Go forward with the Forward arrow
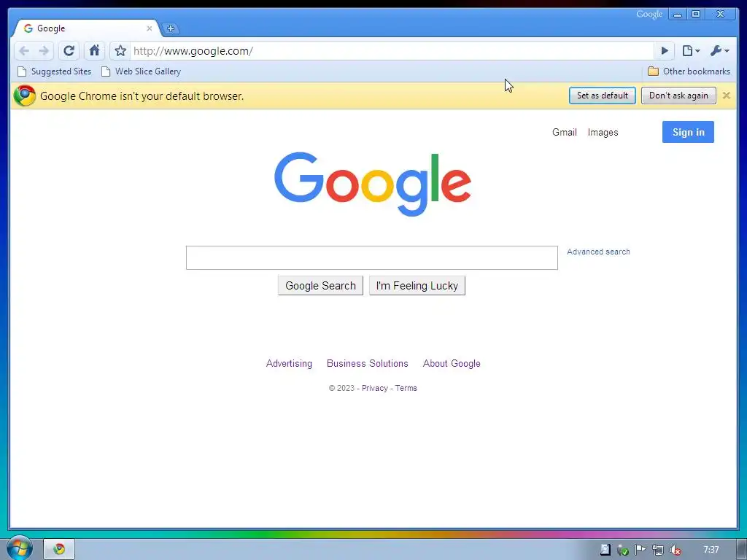The height and width of the screenshot is (560, 747). (44, 51)
